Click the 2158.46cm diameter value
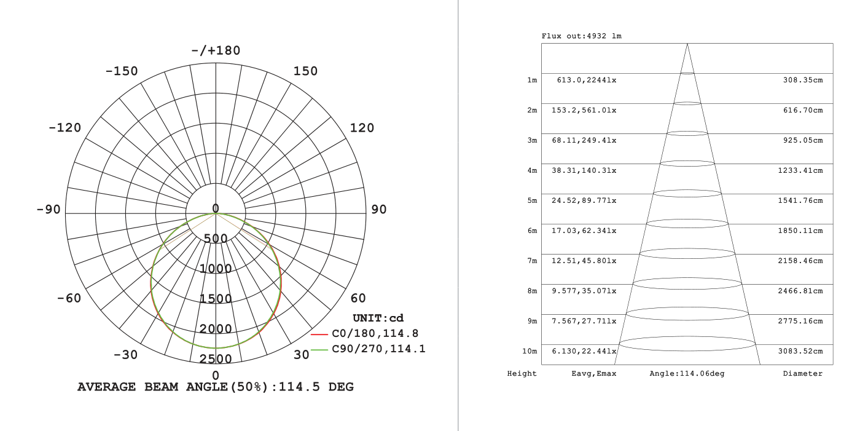This screenshot has width=868, height=431. point(800,261)
